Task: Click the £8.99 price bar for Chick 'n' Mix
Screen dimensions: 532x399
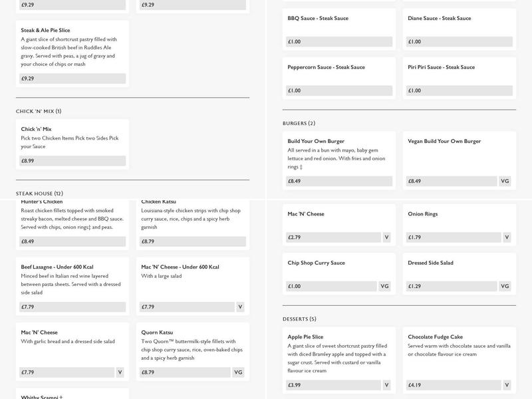Action: tap(72, 160)
